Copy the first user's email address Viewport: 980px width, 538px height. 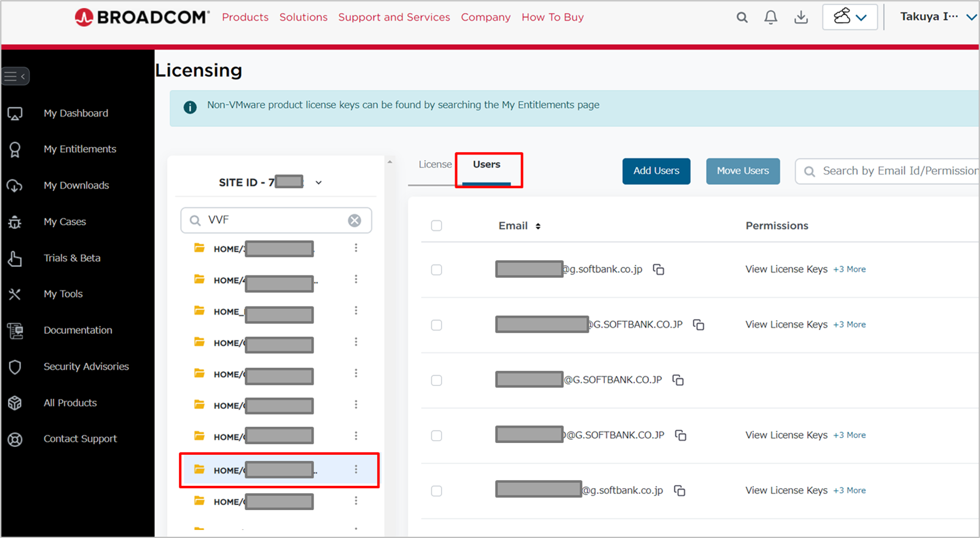(x=658, y=269)
